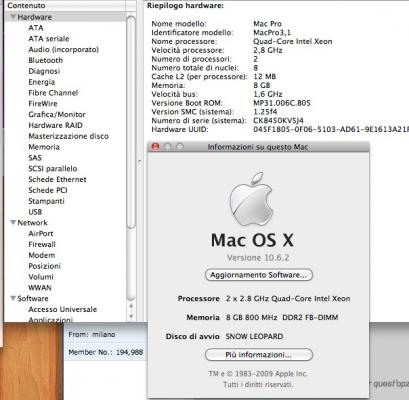Viewport: 409px width, 400px height.
Task: Select Fibre Channel item
Action: coord(53,93)
